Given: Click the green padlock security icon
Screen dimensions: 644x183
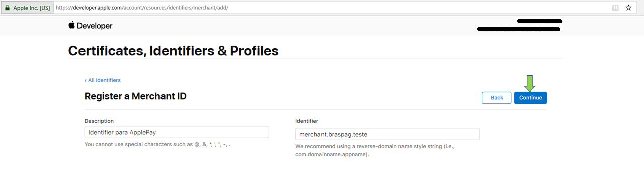Looking at the screenshot, I should coord(8,8).
